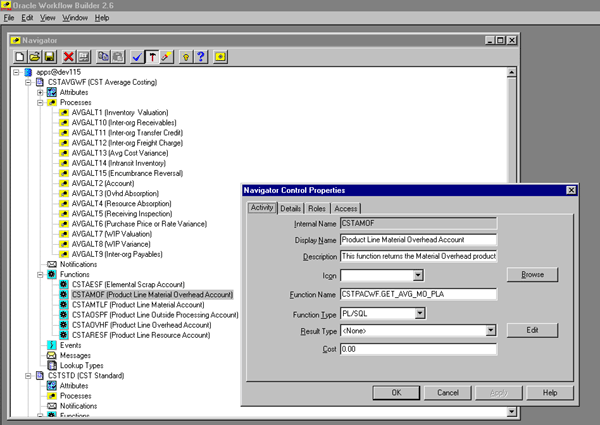
Task: Click the Open file toolbar icon
Action: pos(34,57)
